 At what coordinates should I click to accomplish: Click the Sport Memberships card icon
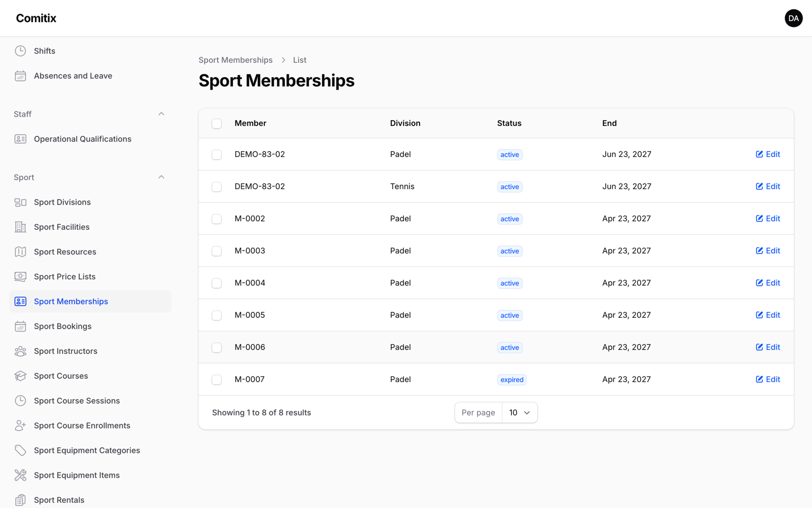(20, 301)
